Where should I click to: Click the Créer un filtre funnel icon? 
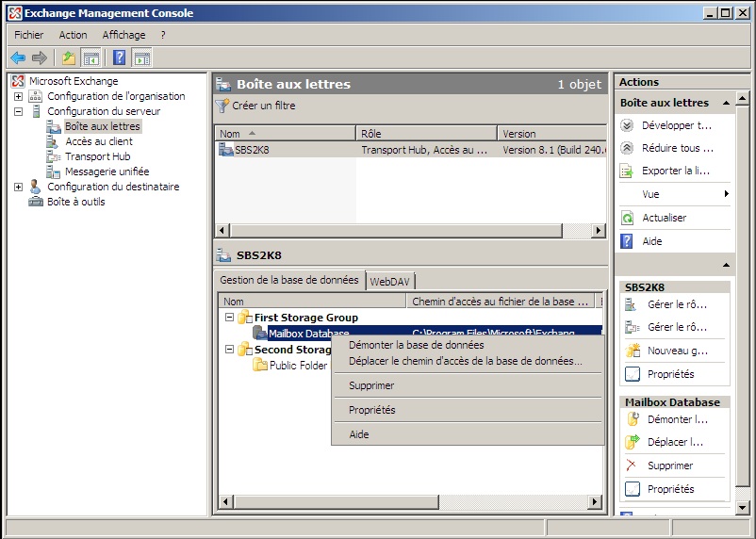[x=222, y=106]
